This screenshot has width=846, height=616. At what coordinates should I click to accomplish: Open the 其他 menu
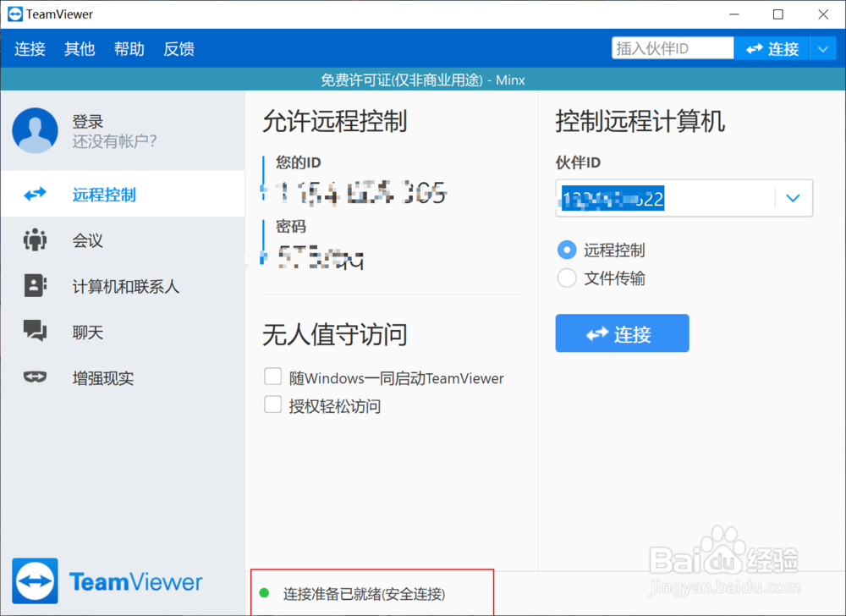pyautogui.click(x=80, y=48)
